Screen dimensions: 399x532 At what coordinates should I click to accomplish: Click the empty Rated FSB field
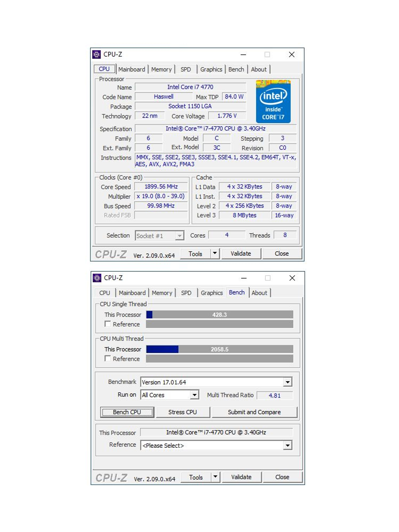coord(161,216)
